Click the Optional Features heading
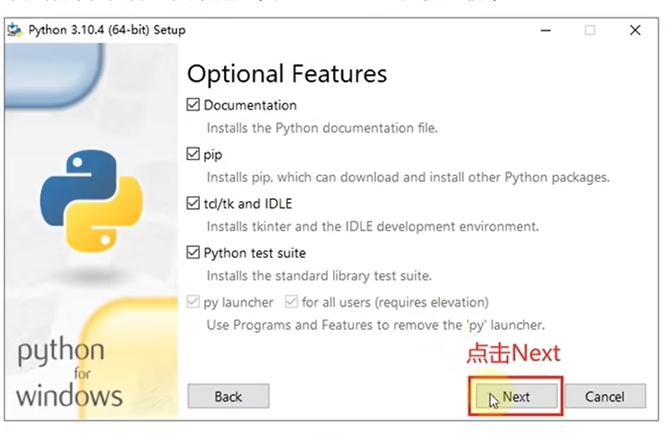 pos(287,74)
